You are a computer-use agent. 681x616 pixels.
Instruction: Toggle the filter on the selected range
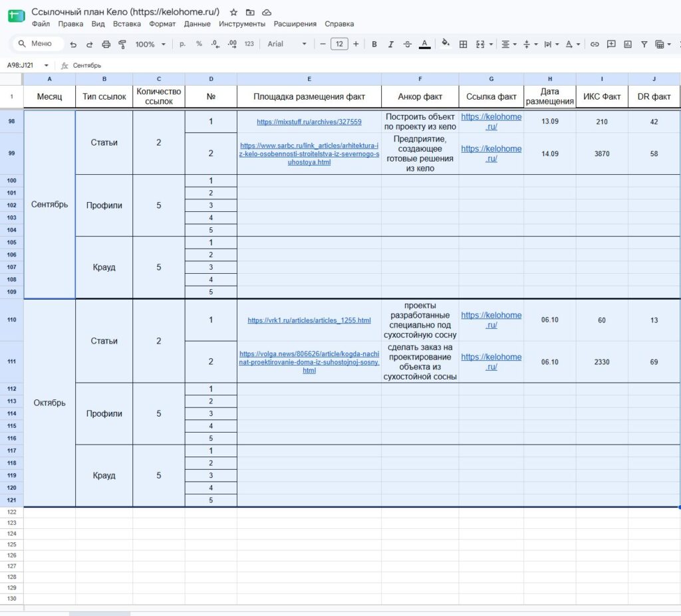point(644,44)
